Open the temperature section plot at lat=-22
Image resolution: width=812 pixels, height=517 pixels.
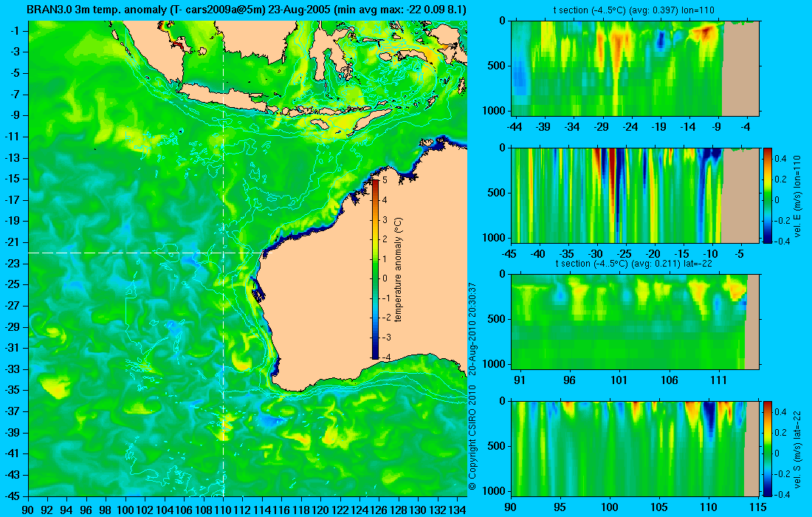635,322
